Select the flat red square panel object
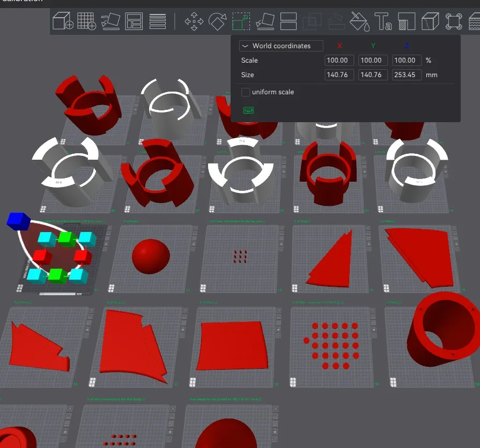480x448 pixels. pyautogui.click(x=232, y=346)
